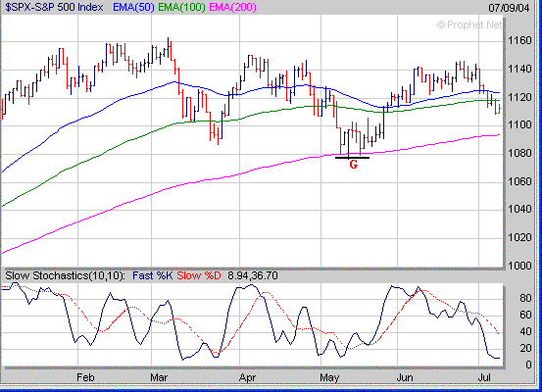542x392 pixels.
Task: Click the 80 stochastics axis label
Action: tap(525, 298)
